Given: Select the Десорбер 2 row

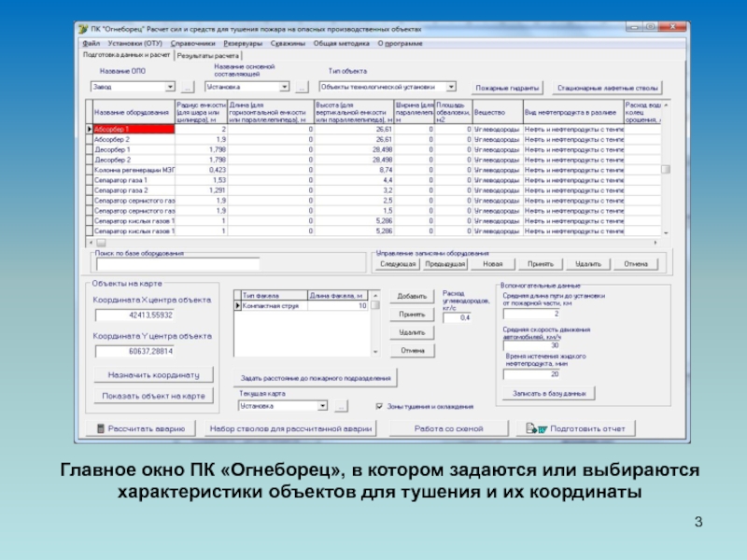Looking at the screenshot, I should (373, 160).
